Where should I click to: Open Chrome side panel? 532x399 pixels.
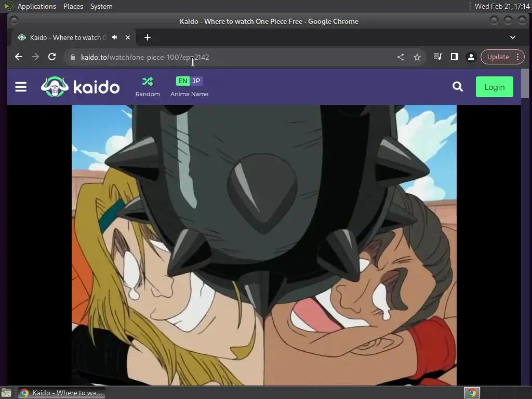pyautogui.click(x=454, y=57)
